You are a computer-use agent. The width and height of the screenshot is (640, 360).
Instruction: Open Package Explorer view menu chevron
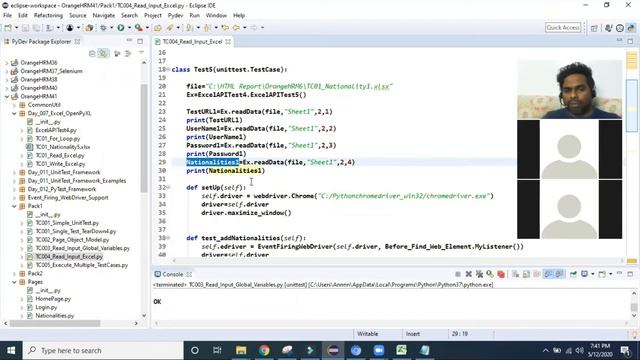(x=141, y=53)
